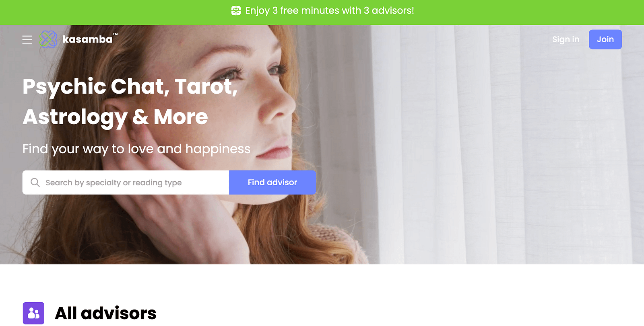This screenshot has width=644, height=326.
Task: Click the 3 advisors text in banner
Action: (389, 10)
